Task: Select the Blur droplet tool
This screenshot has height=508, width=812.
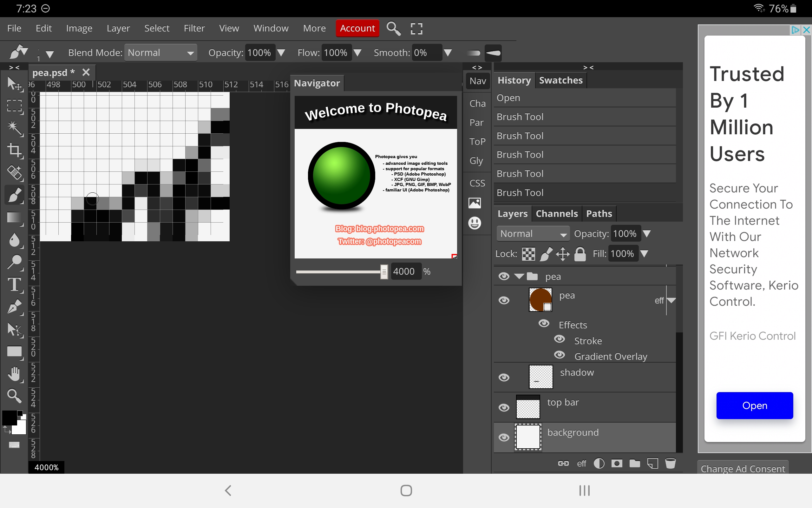Action: [x=15, y=240]
